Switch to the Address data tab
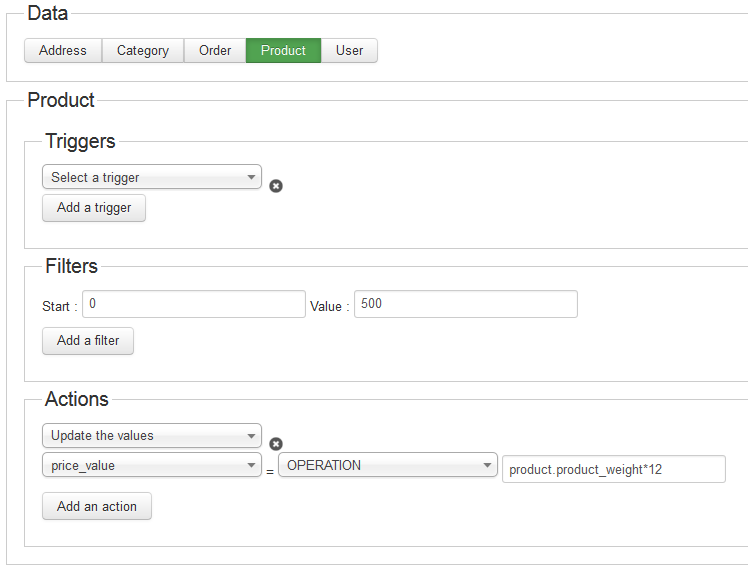This screenshot has height=566, width=748. tap(63, 50)
